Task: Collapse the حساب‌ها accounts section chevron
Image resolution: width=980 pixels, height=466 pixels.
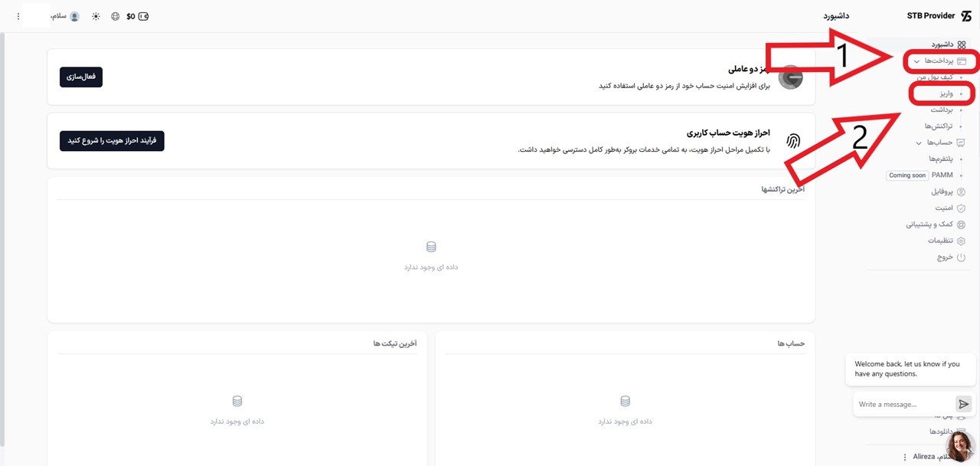Action: click(x=919, y=143)
